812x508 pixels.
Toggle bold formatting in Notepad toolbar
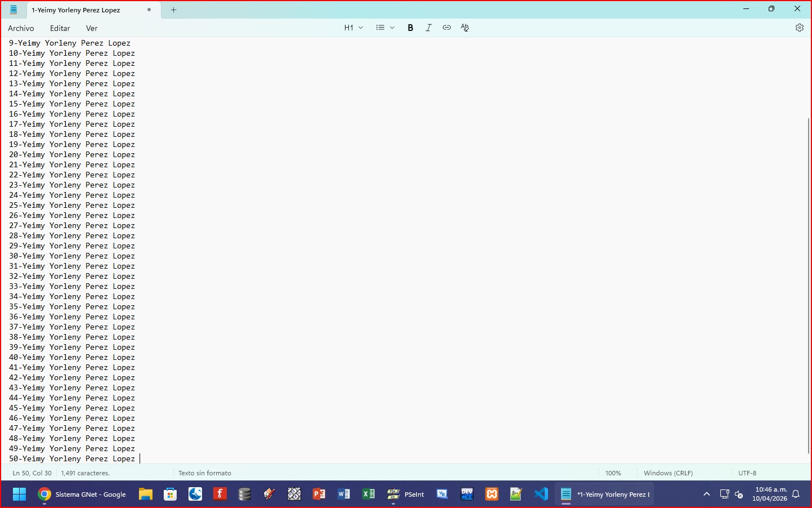pyautogui.click(x=410, y=28)
